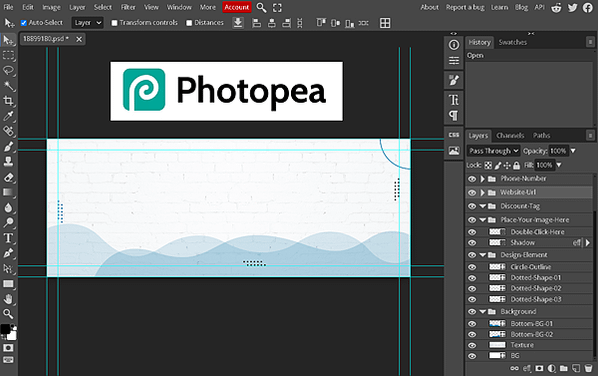Enable the Transform controls checkbox
Viewport: 598px width, 376px height.
pyautogui.click(x=114, y=23)
